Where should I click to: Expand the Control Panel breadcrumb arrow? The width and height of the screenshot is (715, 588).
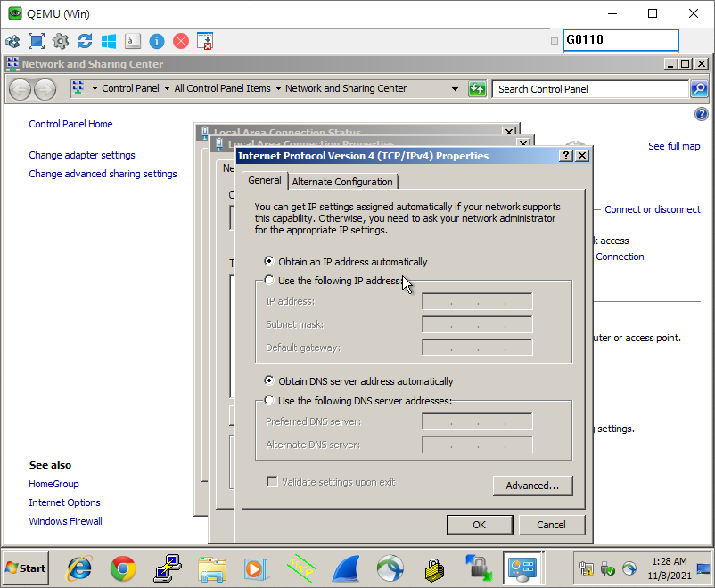[x=167, y=89]
